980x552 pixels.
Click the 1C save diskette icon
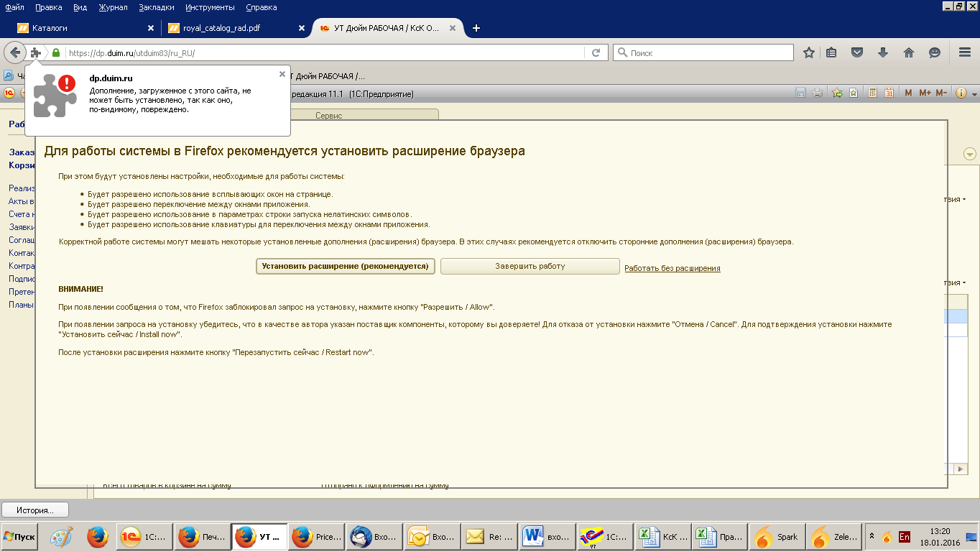point(801,93)
